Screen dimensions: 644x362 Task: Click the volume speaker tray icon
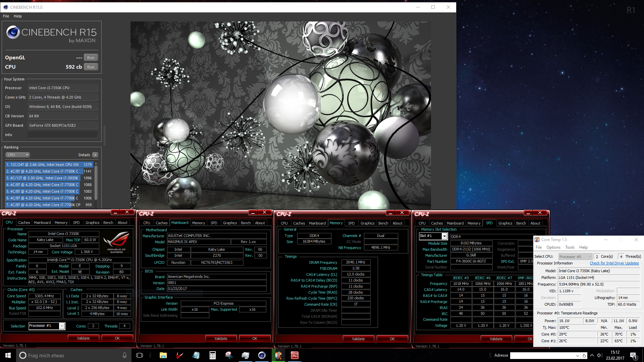tap(600, 355)
